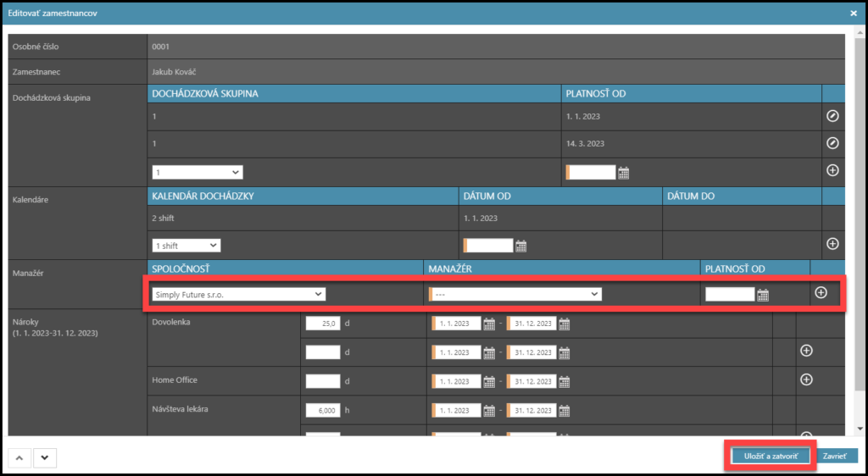Open calendar picker for Dátum od in Kalendáre
This screenshot has width=868, height=476.
pos(521,246)
